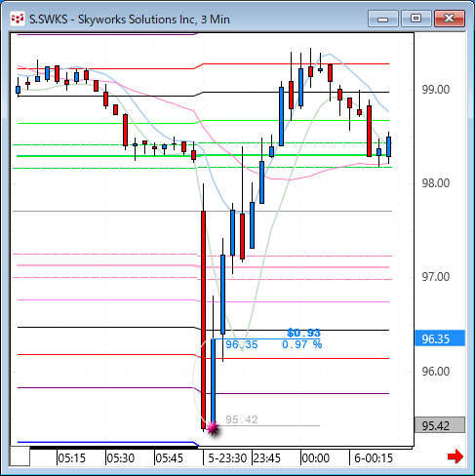Click the 97.00 price axis label
Image resolution: width=475 pixels, height=476 pixels.
[x=436, y=277]
